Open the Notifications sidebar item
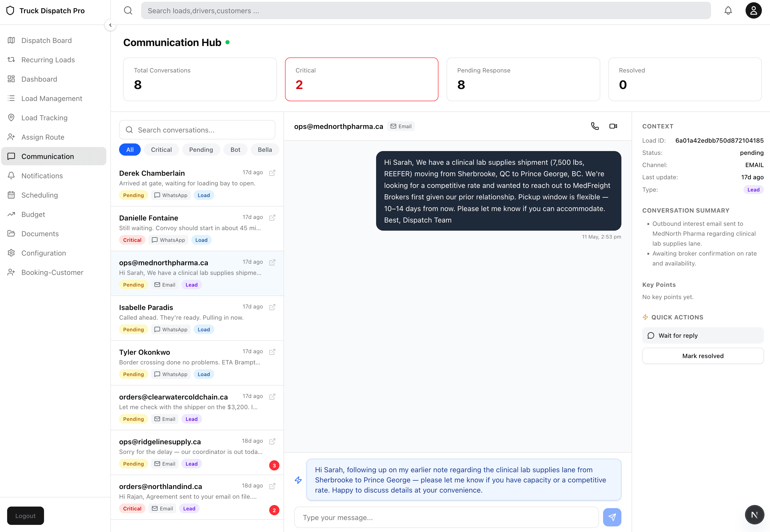 tap(53, 176)
